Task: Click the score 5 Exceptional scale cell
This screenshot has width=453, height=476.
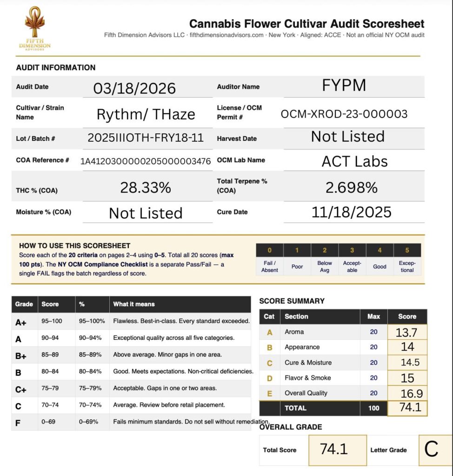Action: (x=407, y=259)
